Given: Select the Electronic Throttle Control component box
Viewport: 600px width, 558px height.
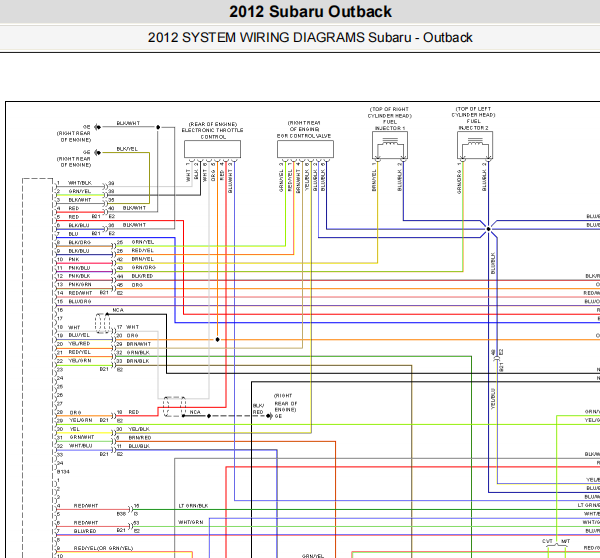Looking at the screenshot, I should [x=212, y=149].
